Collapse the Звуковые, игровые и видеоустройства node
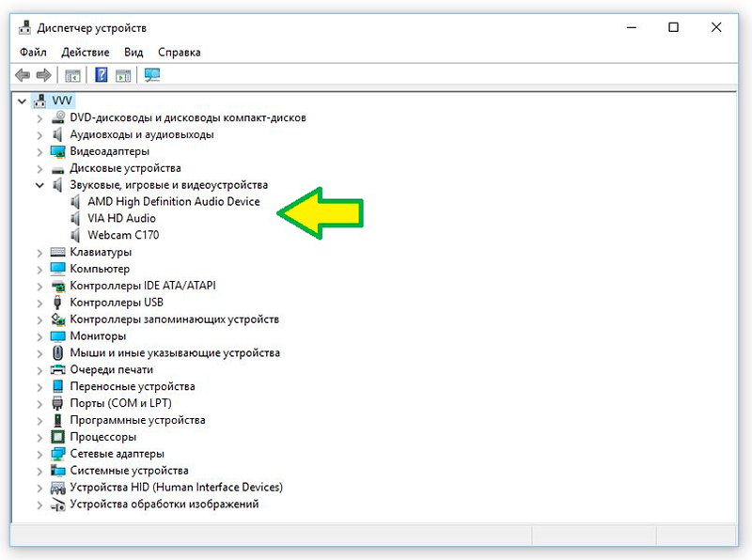 click(x=39, y=185)
